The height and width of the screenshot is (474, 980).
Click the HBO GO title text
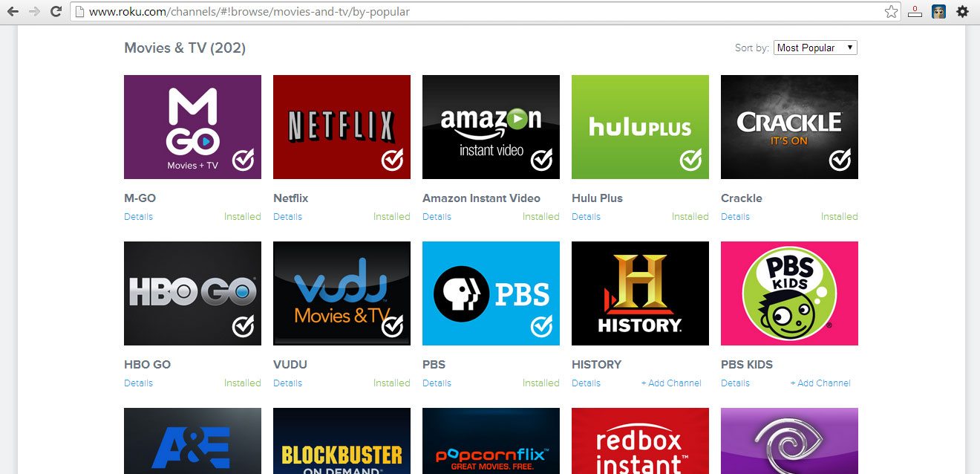click(x=147, y=365)
